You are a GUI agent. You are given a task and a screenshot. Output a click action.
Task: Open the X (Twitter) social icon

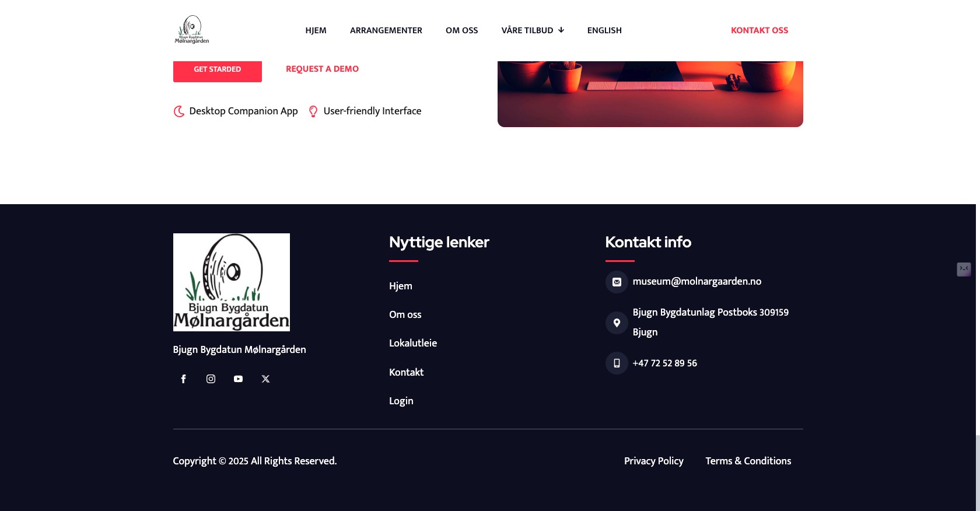pos(265,379)
